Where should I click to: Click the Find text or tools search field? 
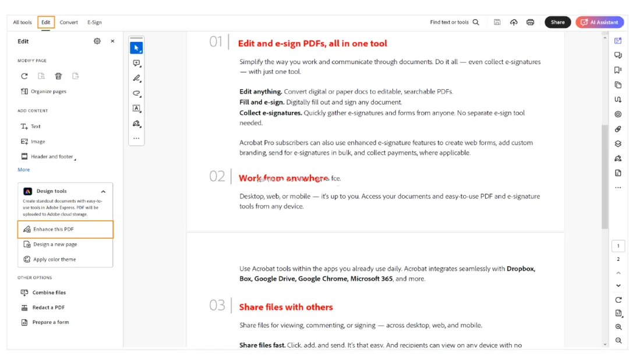pyautogui.click(x=454, y=23)
